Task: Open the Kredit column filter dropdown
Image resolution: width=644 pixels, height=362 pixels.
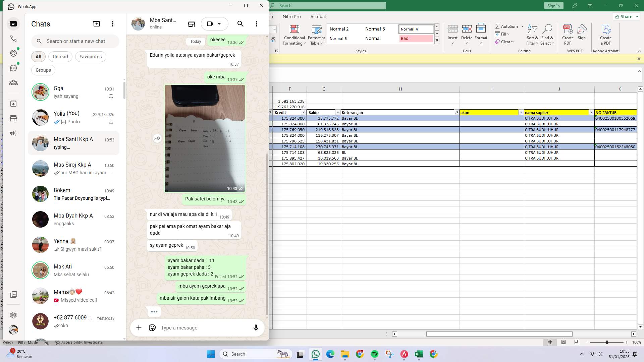Action: (304, 112)
